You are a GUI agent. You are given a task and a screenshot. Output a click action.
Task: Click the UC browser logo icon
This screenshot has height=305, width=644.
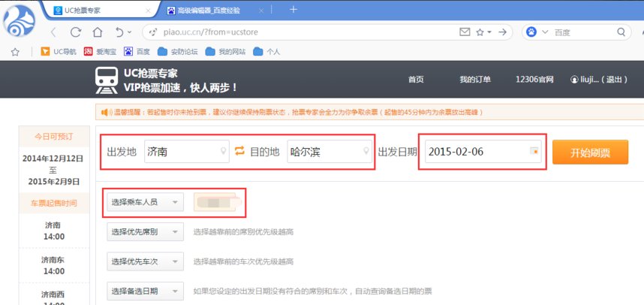tap(19, 20)
